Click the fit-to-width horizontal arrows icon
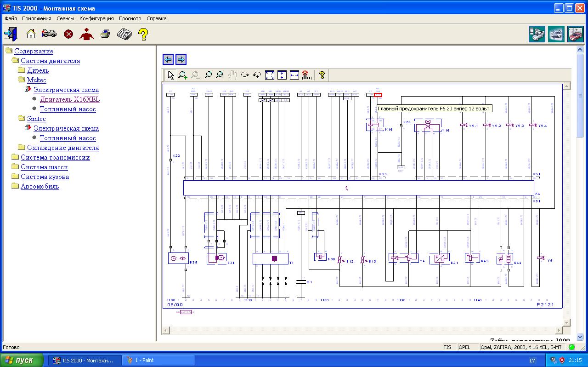The image size is (588, 367). coord(294,75)
